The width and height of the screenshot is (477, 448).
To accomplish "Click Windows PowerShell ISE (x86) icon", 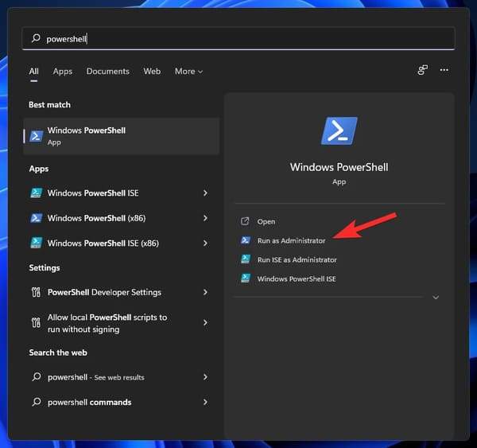I will click(x=37, y=243).
